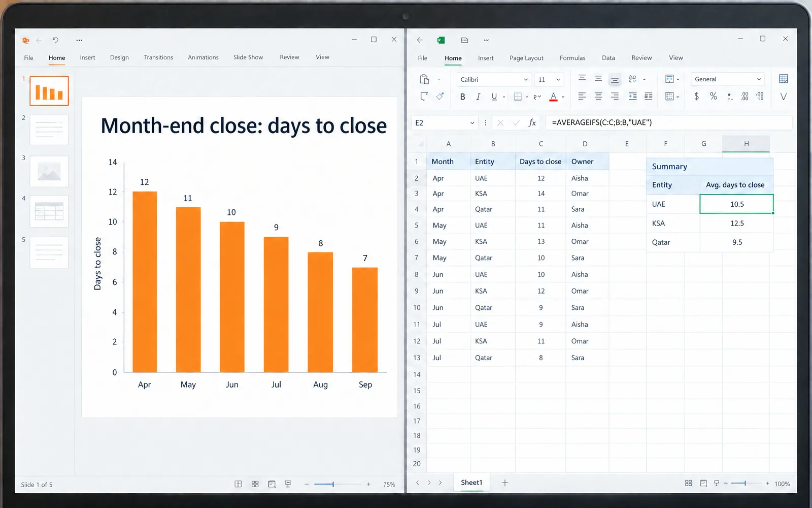Click the formula bar with AVERAGEIFS formula

click(668, 122)
